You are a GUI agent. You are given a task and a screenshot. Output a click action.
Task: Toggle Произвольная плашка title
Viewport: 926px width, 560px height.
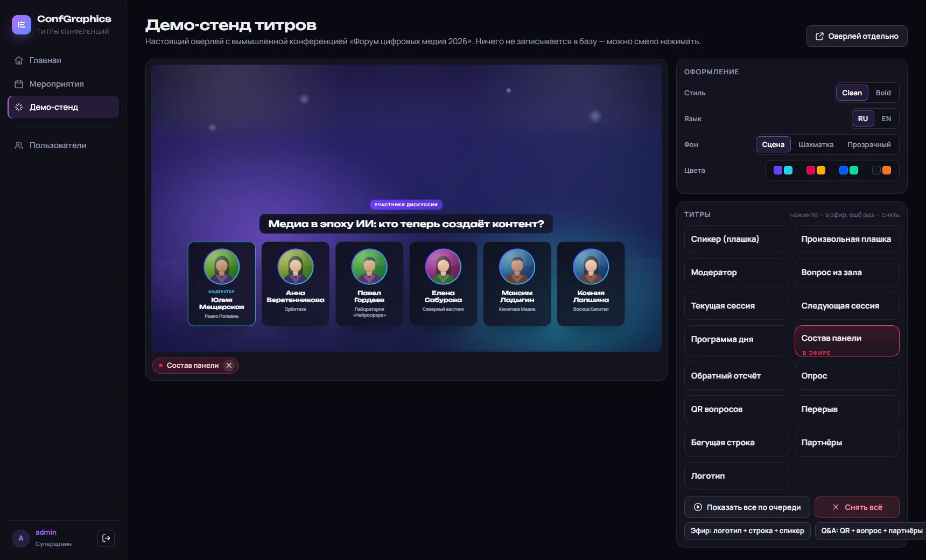point(847,239)
